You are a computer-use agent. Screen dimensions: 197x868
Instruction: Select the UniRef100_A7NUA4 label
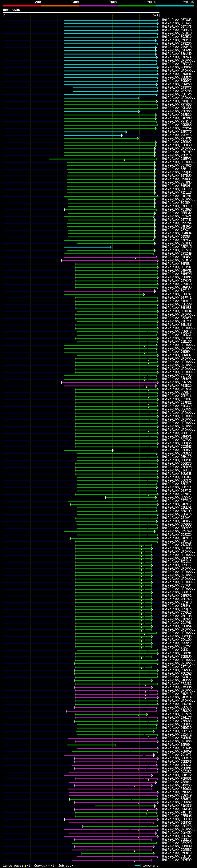(177, 74)
